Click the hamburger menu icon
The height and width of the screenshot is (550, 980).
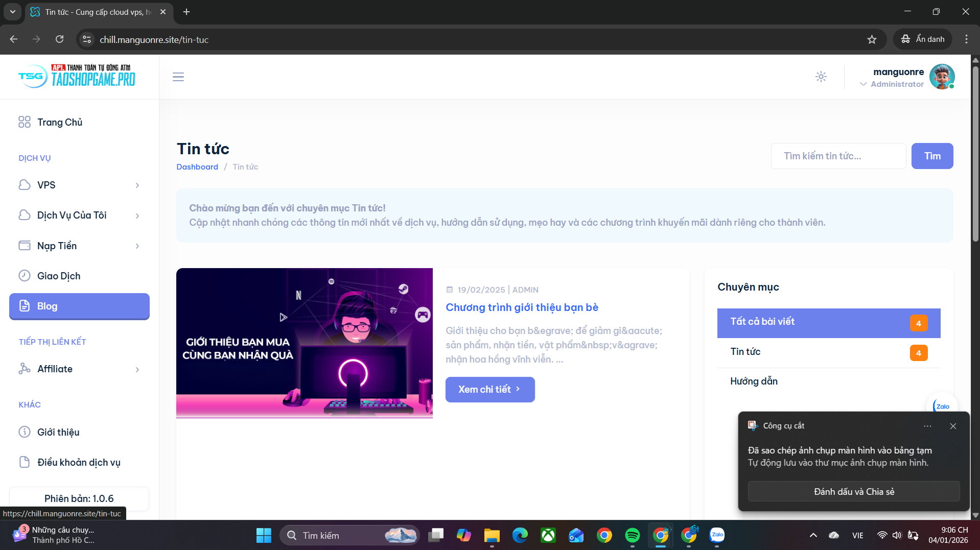coord(178,77)
